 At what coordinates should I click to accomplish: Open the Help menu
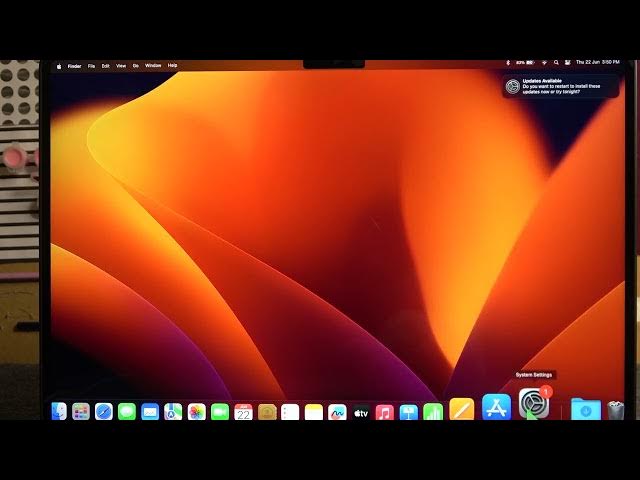(173, 65)
